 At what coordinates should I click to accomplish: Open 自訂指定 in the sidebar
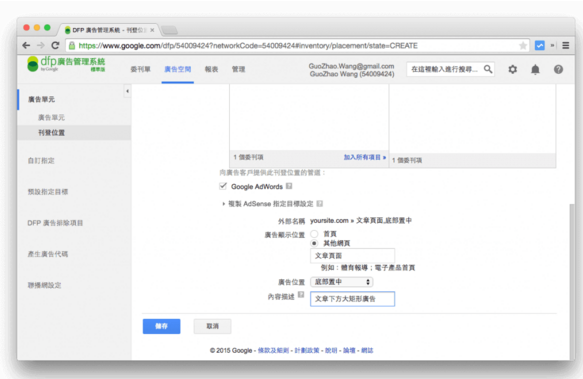[41, 161]
